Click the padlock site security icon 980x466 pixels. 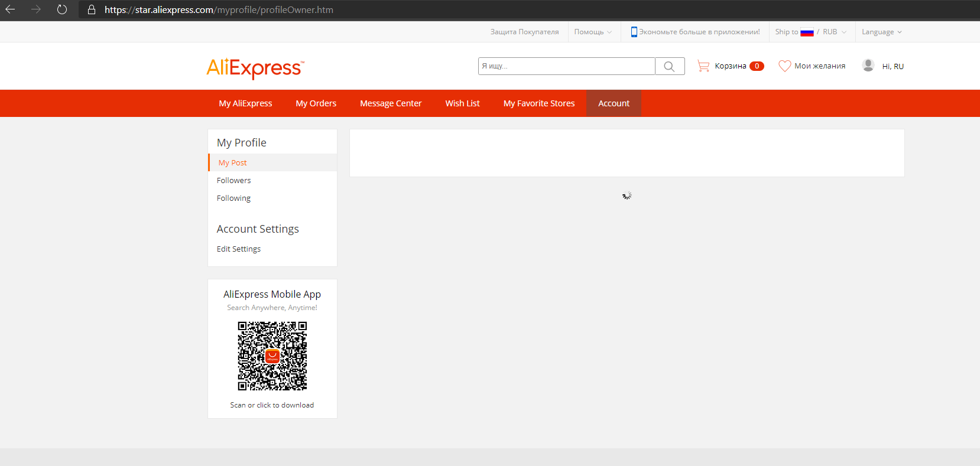[92, 9]
